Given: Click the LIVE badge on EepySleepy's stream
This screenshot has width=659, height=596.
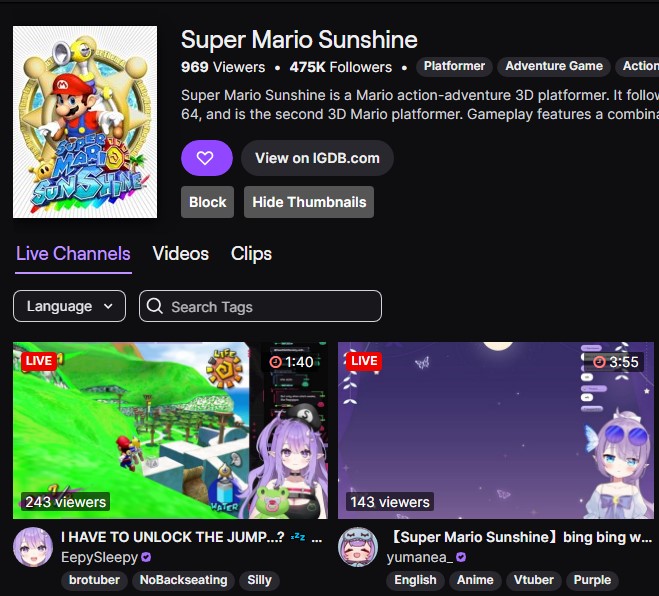Looking at the screenshot, I should 39,361.
